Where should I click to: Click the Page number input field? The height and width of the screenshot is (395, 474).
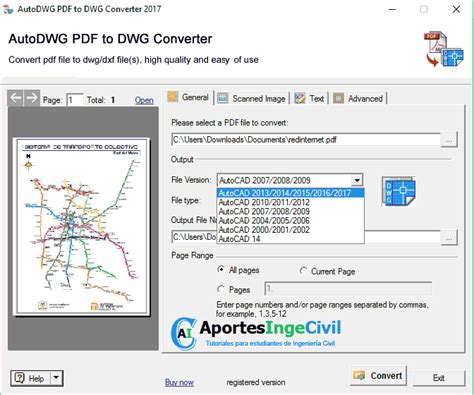(x=75, y=100)
